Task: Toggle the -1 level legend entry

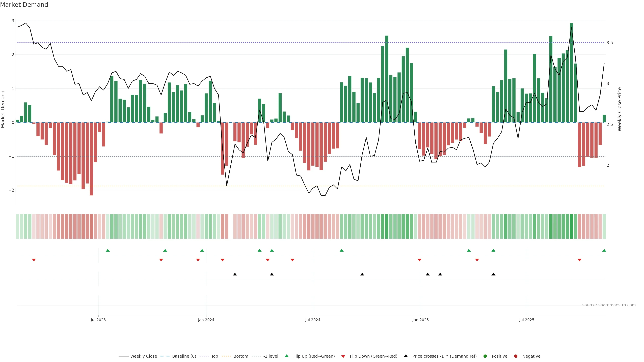Action: tap(271, 356)
